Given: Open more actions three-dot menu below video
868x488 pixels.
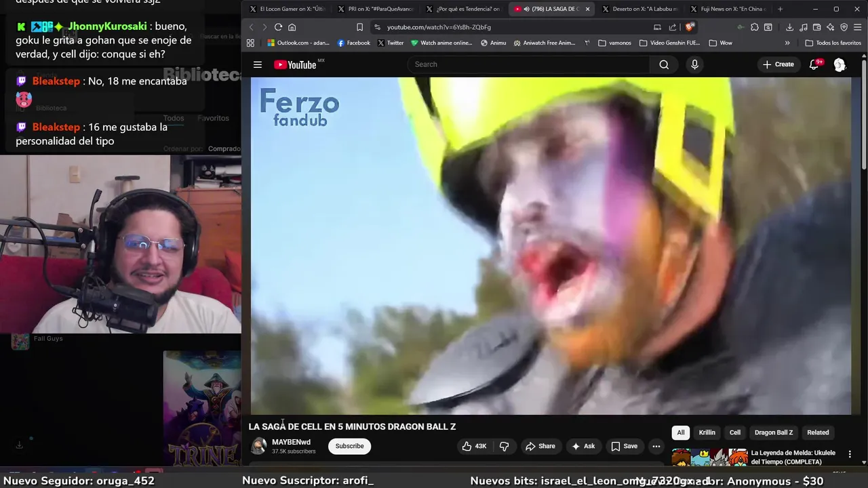Looking at the screenshot, I should coord(656,446).
